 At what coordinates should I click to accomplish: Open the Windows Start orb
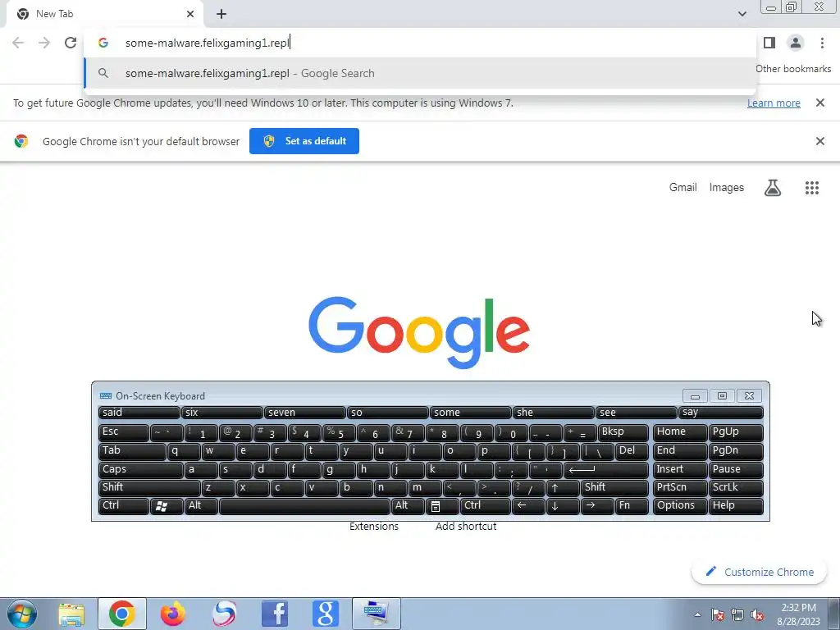tap(22, 614)
